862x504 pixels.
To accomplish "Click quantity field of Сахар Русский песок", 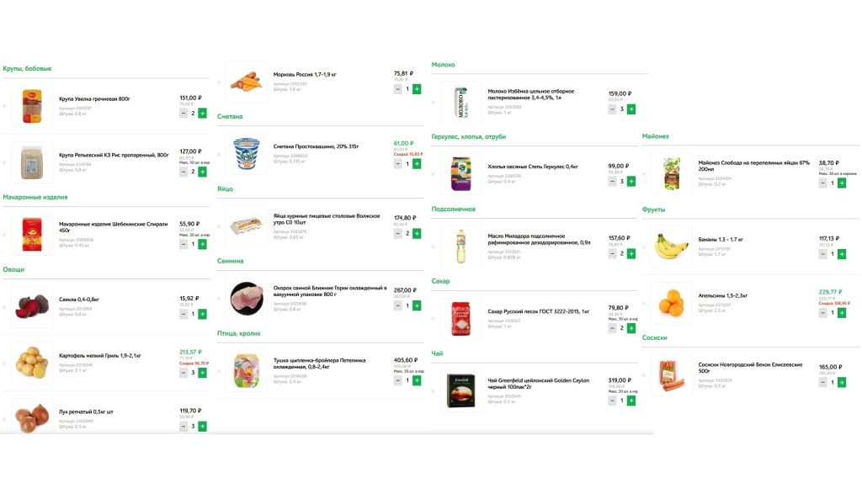I will click(622, 328).
